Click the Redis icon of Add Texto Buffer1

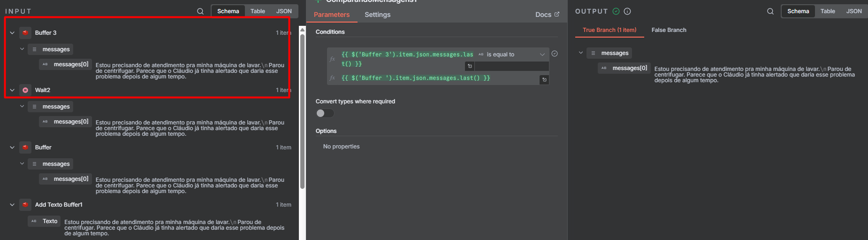pyautogui.click(x=25, y=205)
